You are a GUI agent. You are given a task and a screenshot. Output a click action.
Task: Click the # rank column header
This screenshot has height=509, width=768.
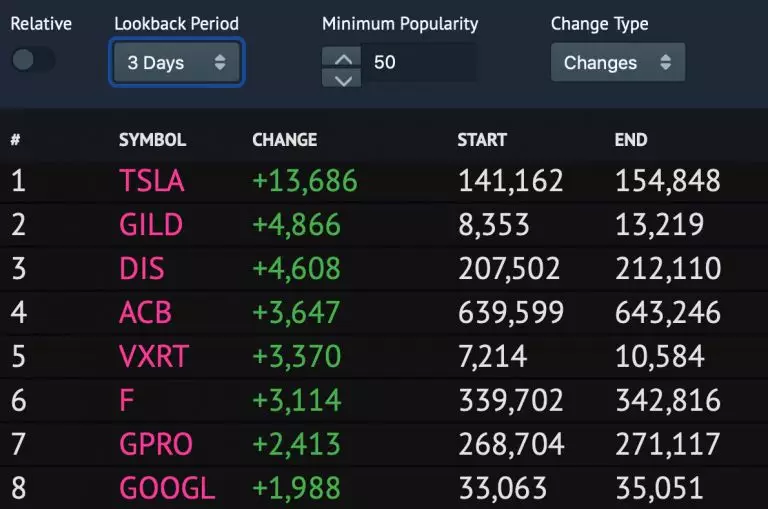point(15,140)
